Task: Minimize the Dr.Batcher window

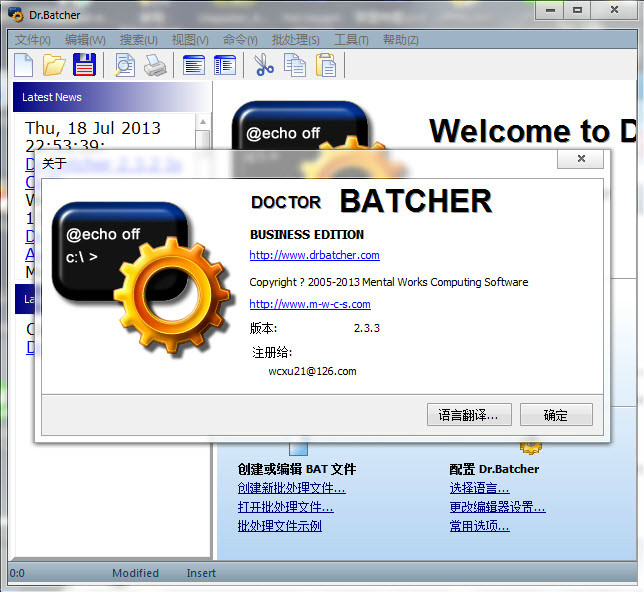Action: 550,10
